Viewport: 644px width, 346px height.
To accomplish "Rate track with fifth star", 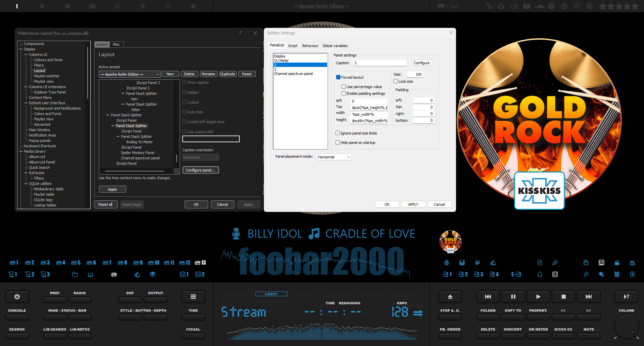I will (x=635, y=6).
